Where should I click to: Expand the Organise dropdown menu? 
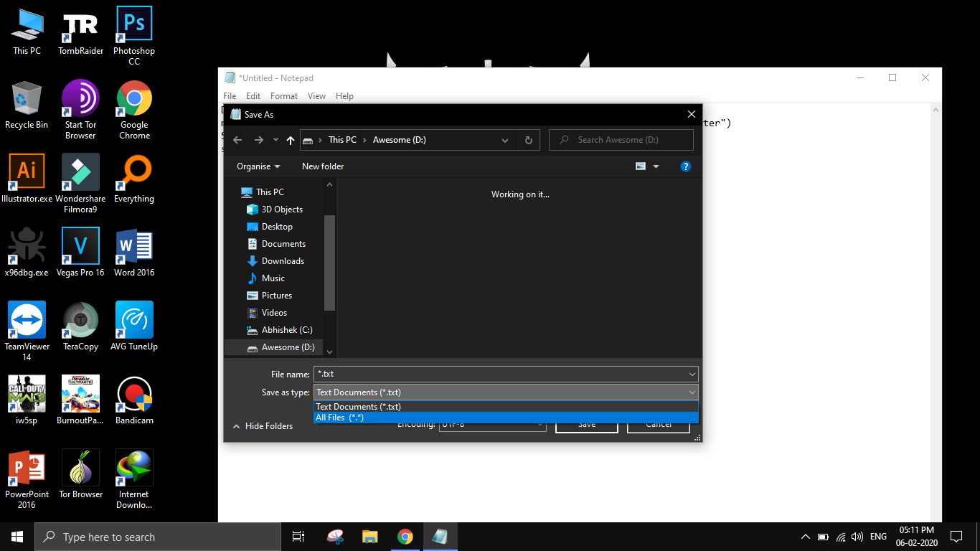point(256,166)
